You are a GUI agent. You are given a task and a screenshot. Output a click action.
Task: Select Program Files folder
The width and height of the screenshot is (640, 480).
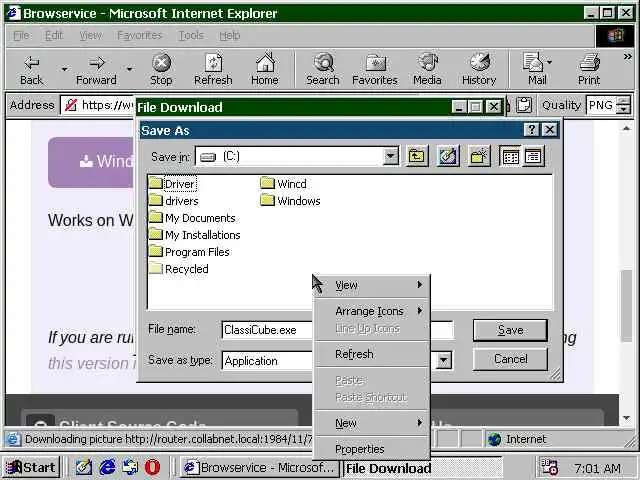189,252
